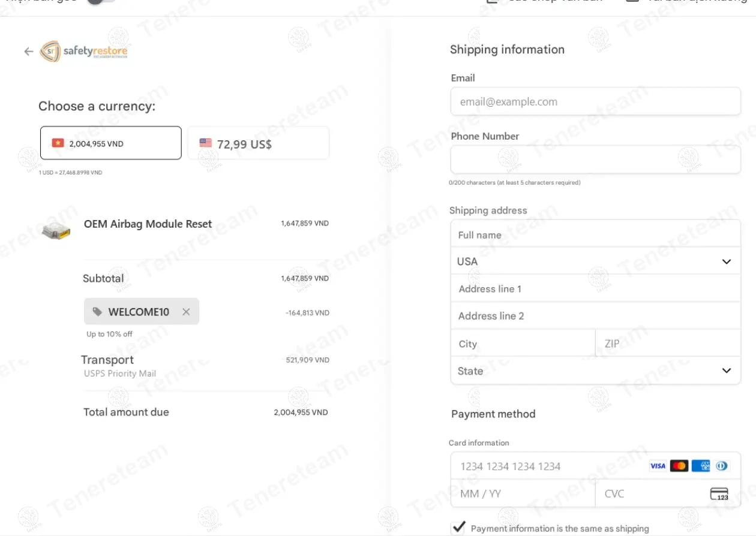This screenshot has height=536, width=756.
Task: Click the CVC card hint icon
Action: 719,494
